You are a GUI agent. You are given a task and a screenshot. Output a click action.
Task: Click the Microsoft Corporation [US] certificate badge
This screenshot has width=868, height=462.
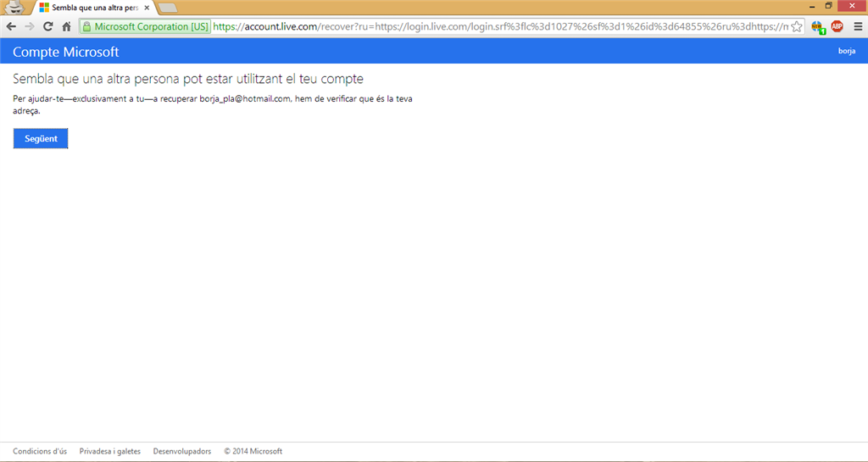[145, 26]
